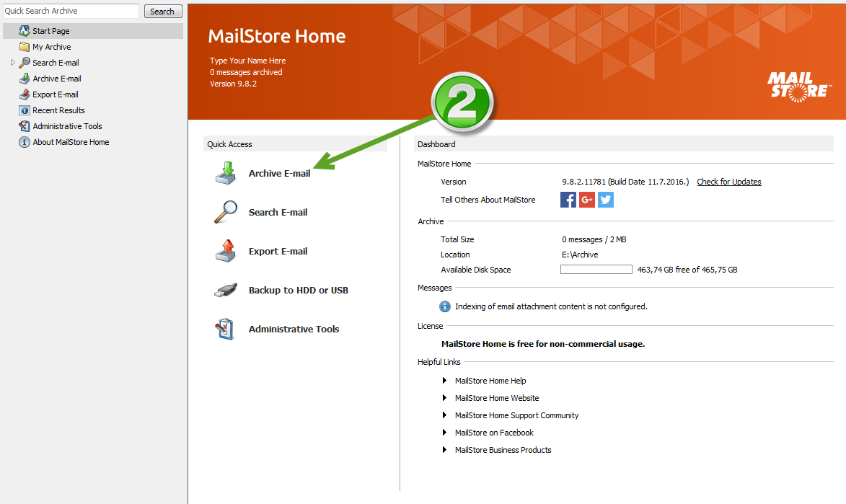Select Export E-mail in the navigation tree

(55, 94)
